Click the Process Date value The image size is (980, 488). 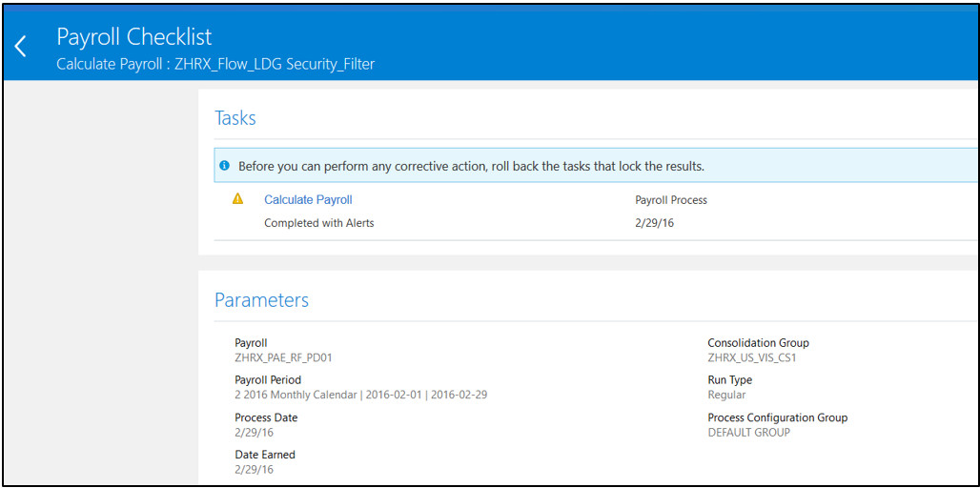(254, 432)
